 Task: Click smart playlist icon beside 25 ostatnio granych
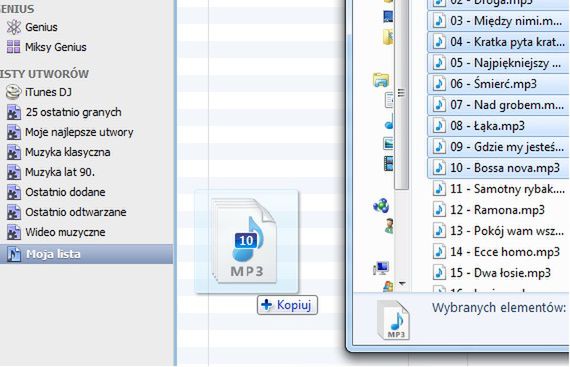pos(14,112)
